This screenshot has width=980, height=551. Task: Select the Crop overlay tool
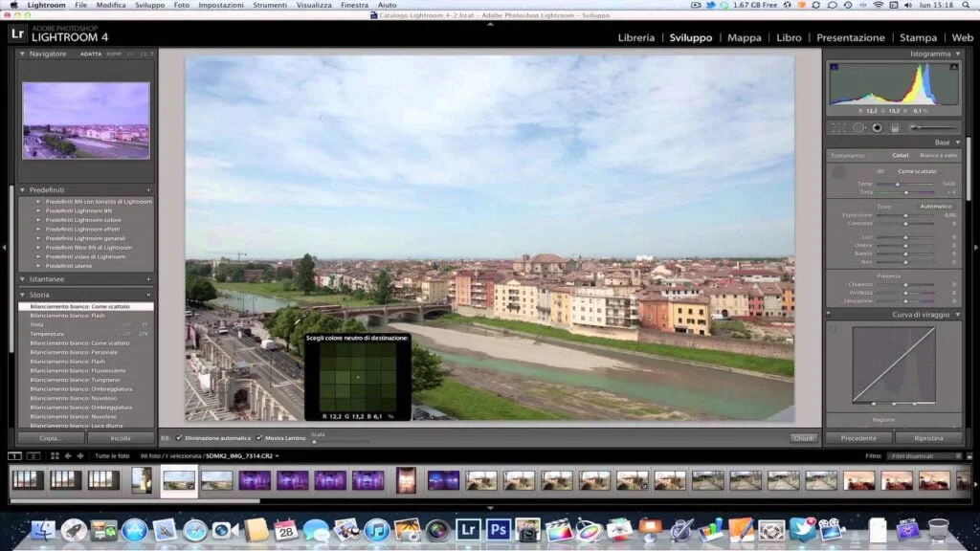[x=836, y=127]
